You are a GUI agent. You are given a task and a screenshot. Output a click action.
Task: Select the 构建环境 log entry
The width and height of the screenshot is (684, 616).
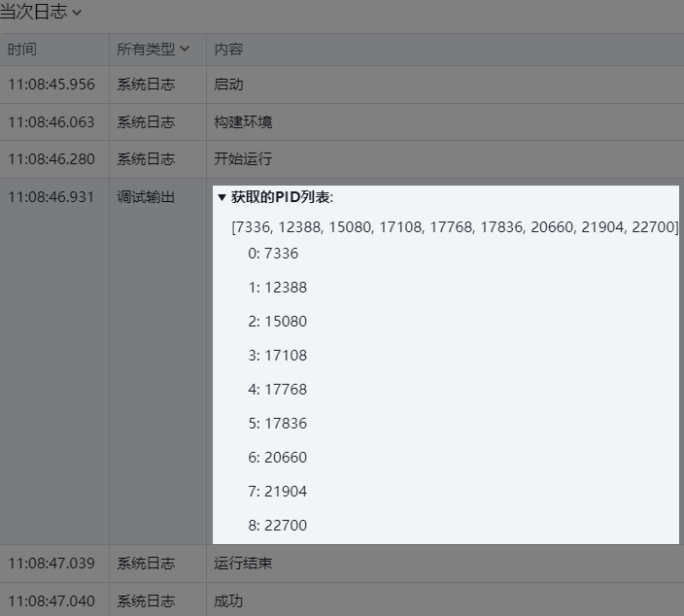tap(243, 122)
